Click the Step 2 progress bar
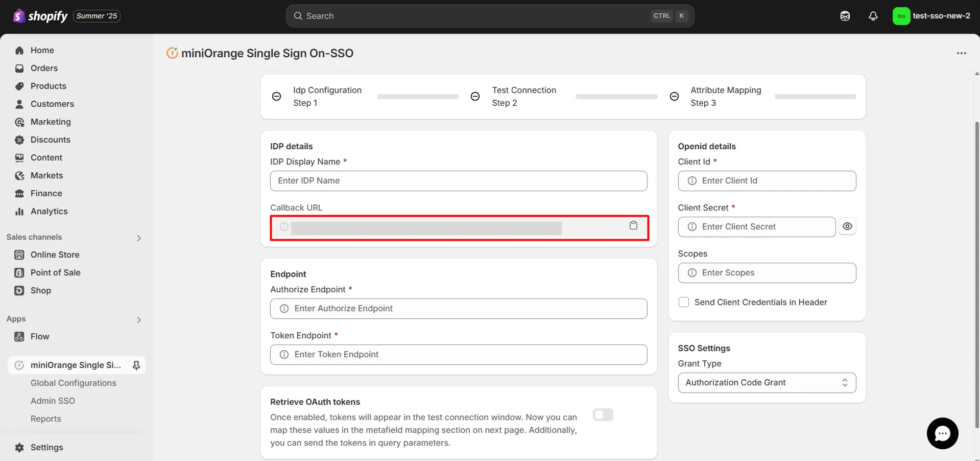The image size is (980, 461). (616, 97)
